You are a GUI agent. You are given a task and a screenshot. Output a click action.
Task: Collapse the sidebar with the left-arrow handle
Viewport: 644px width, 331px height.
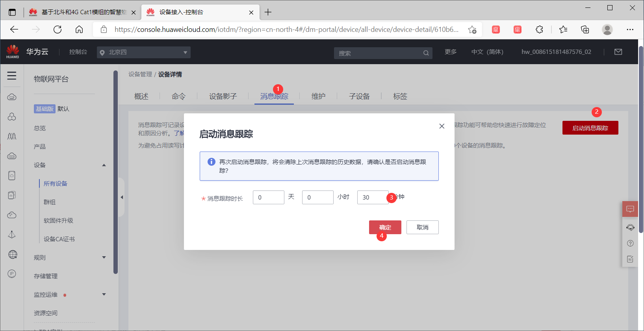tap(122, 197)
